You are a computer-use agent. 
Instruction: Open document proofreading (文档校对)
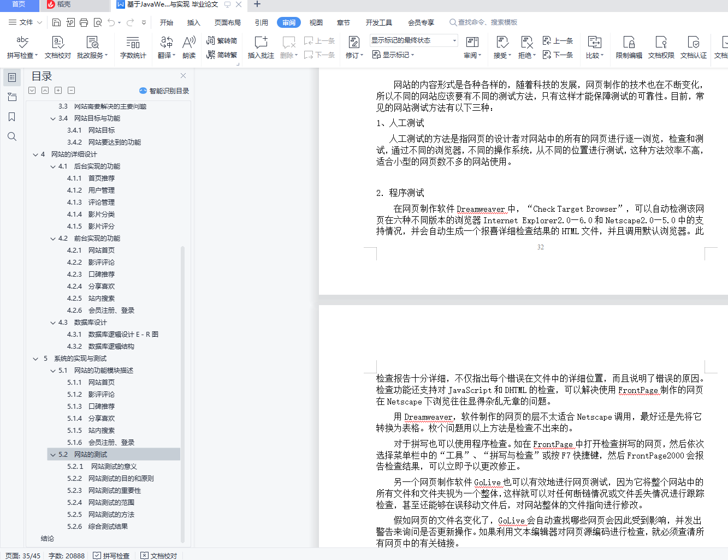click(x=58, y=47)
